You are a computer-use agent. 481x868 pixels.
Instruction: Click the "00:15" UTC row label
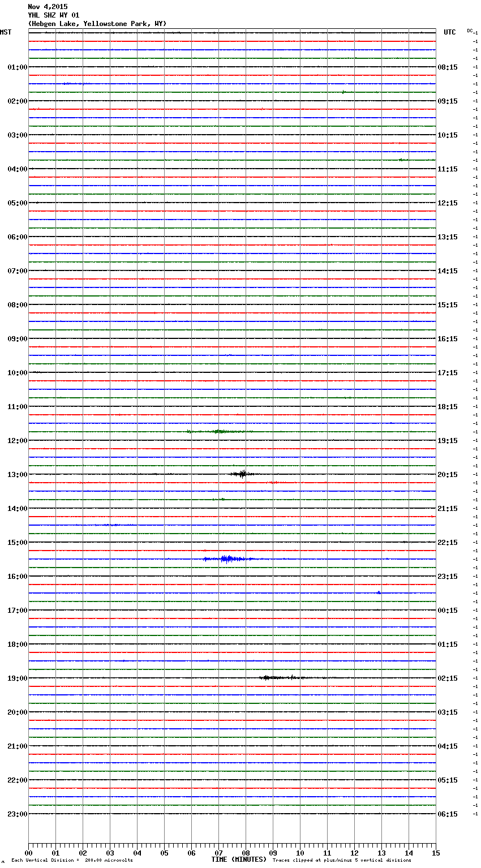(x=448, y=611)
